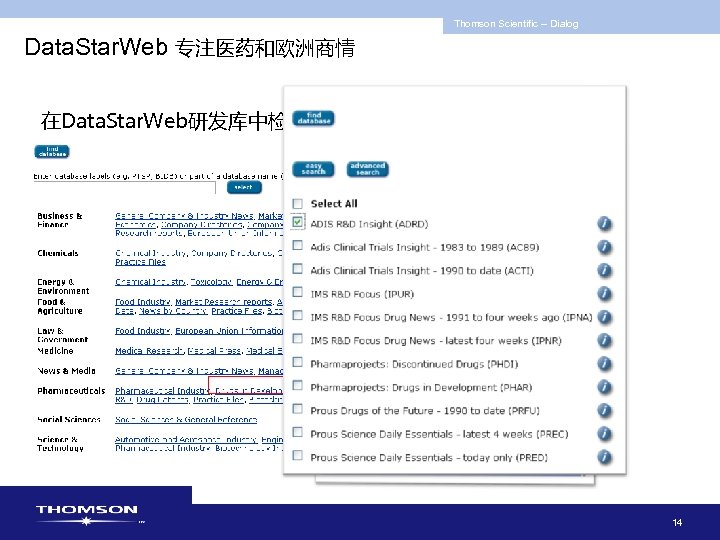Click find database button in popup panel
The image size is (720, 540).
pyautogui.click(x=314, y=118)
